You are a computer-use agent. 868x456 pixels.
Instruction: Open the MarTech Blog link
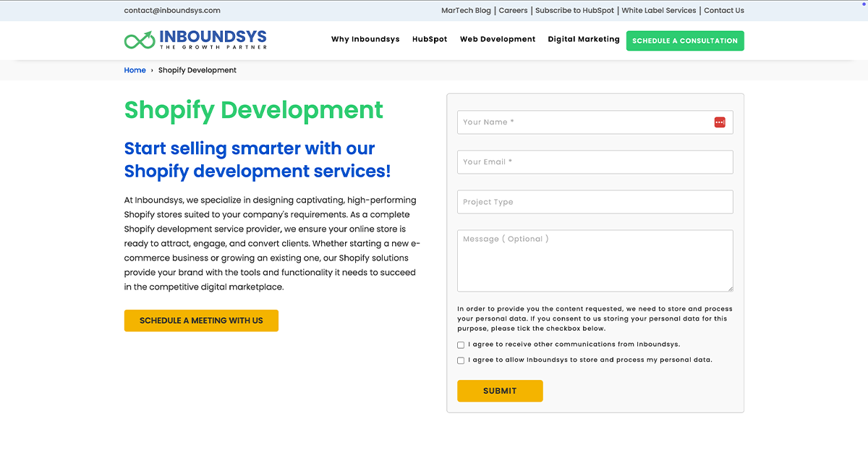coord(466,11)
